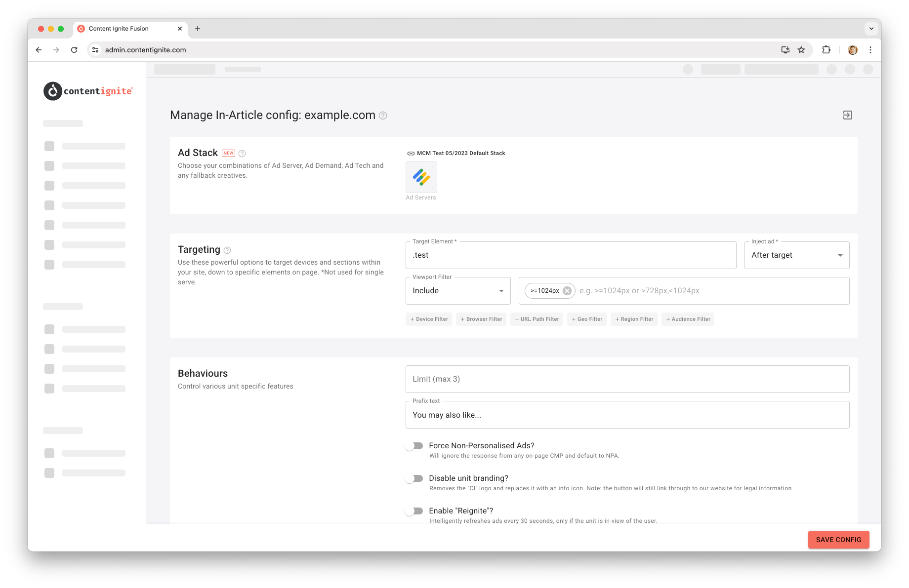Select the Content Ignite Fusion tab
Viewport: 909px width, 588px height.
[x=129, y=29]
